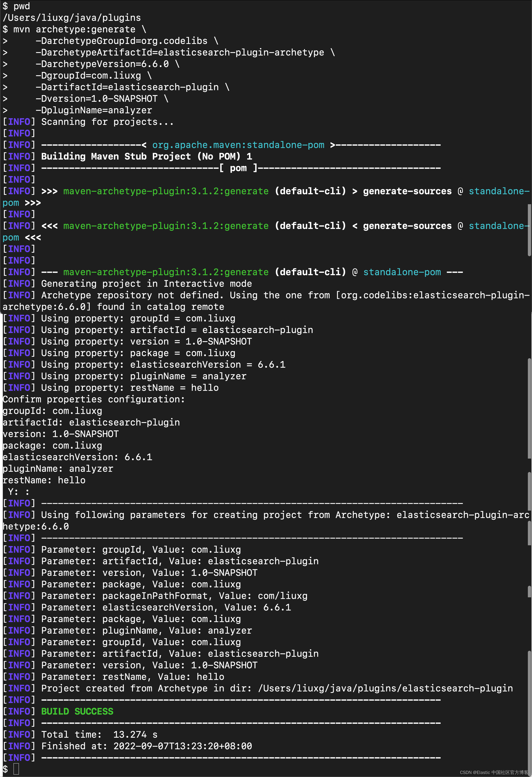
Task: Click the 'Finished at: 2022-09-07T13:23:20+08:00' timestamp
Action: pos(182,746)
